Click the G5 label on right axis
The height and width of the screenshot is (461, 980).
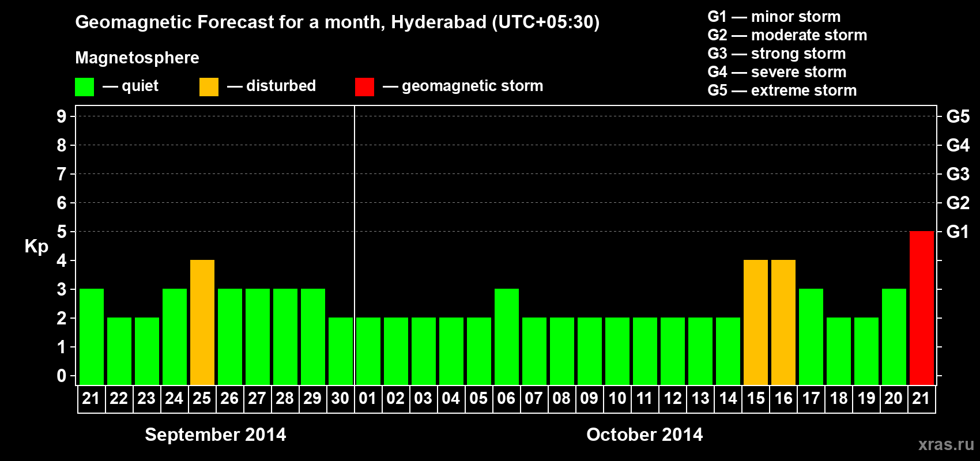[x=958, y=116]
